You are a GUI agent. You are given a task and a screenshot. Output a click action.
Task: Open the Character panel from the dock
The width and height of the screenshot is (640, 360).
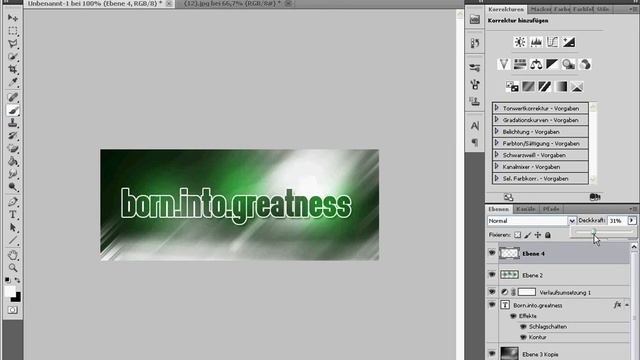click(x=475, y=126)
